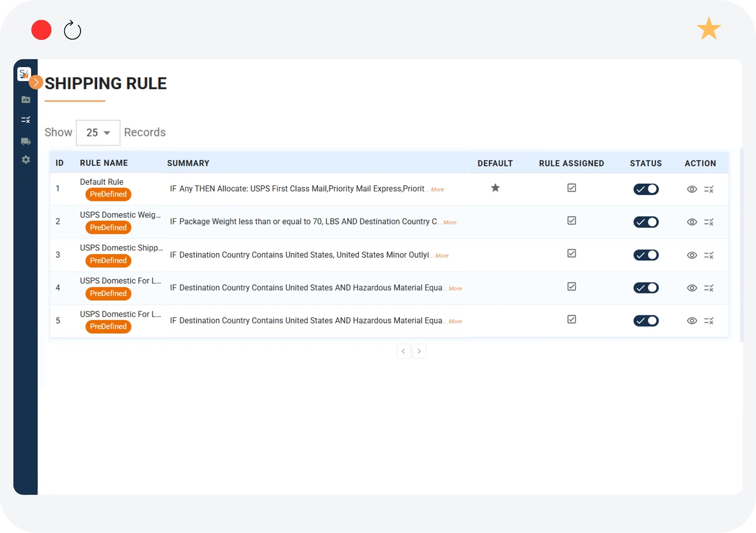Click More link in row 3 summary

442,256
